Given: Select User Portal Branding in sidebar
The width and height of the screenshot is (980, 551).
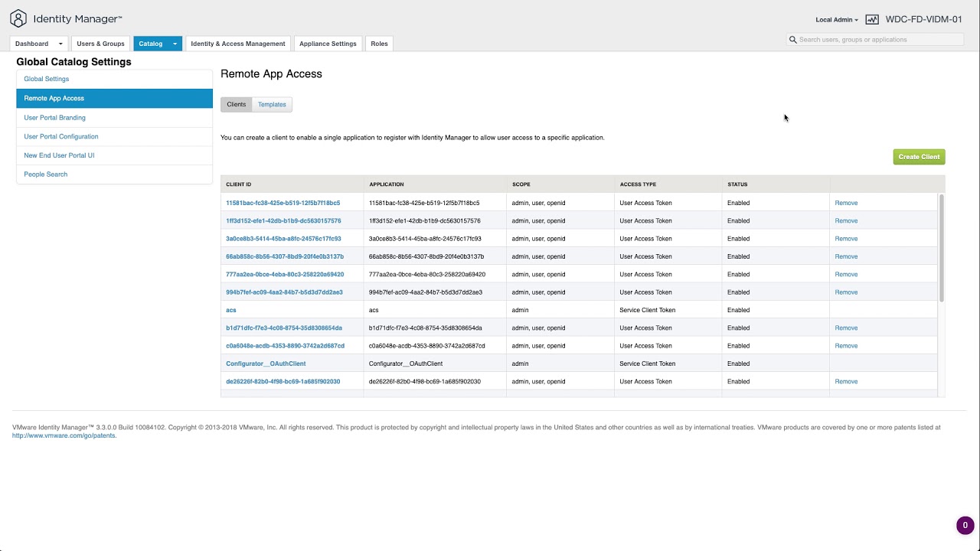Looking at the screenshot, I should 54,118.
